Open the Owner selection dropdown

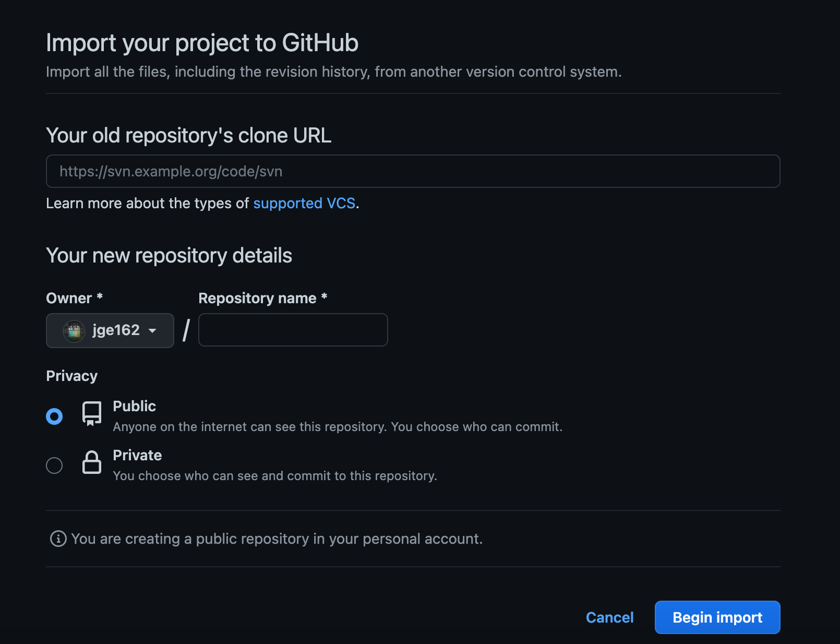(110, 330)
